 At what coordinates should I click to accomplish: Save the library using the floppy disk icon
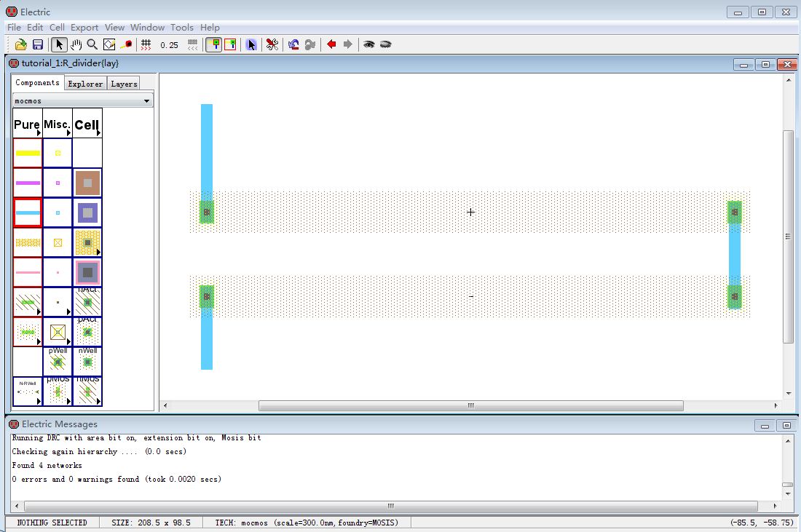click(x=38, y=44)
